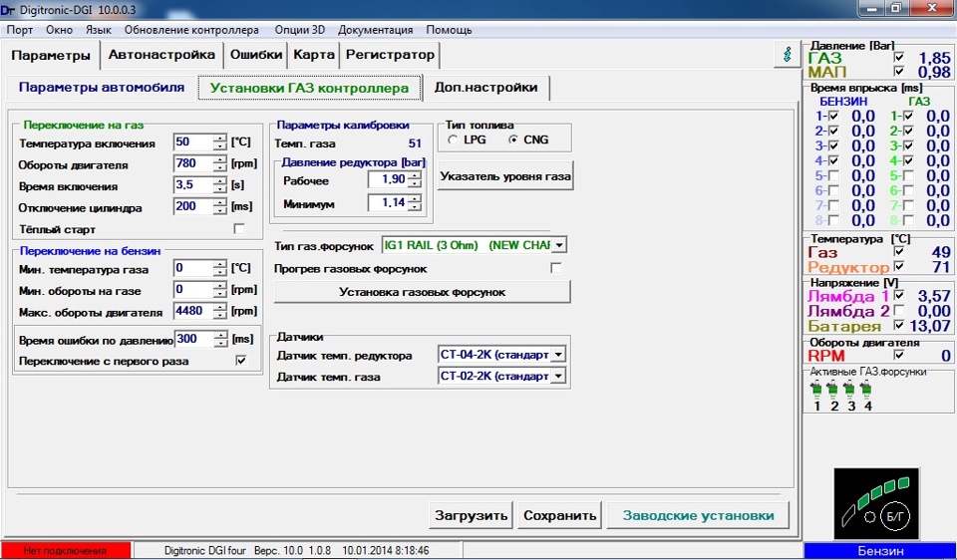Image resolution: width=957 pixels, height=560 pixels.
Task: Click the Загрузить button
Action: pyautogui.click(x=471, y=515)
